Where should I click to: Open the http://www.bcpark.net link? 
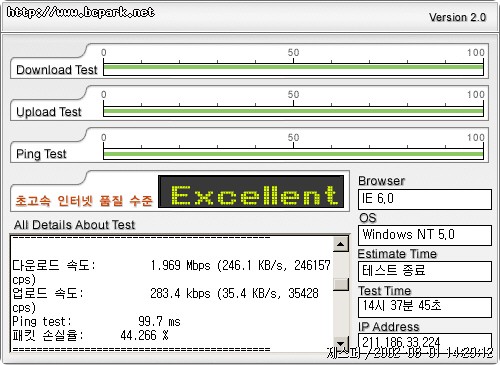point(81,12)
